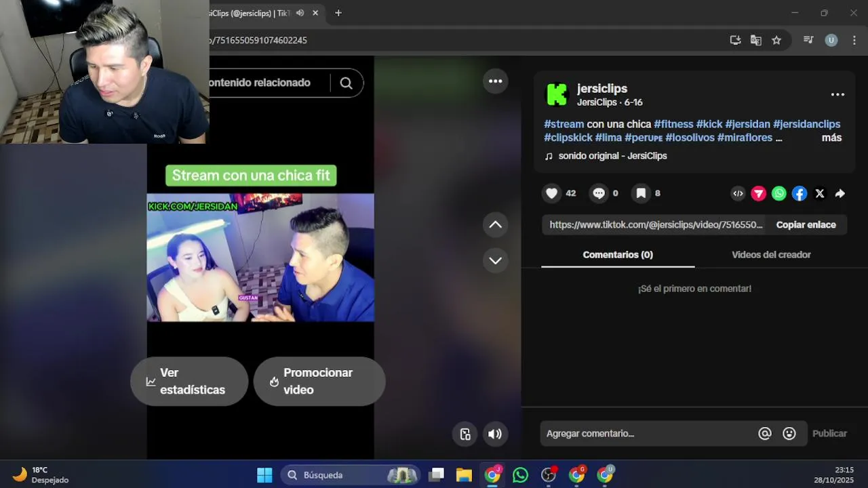Image resolution: width=868 pixels, height=488 pixels.
Task: Expand the description with más
Action: coord(831,138)
